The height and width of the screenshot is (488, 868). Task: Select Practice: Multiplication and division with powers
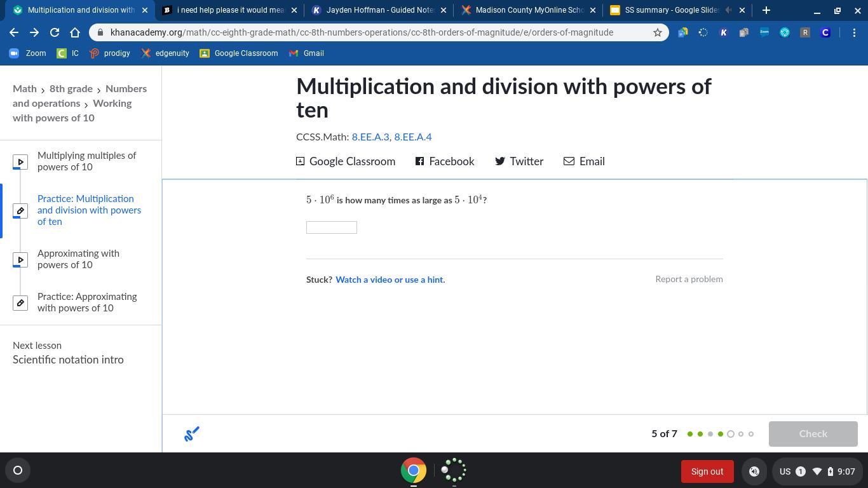[89, 210]
